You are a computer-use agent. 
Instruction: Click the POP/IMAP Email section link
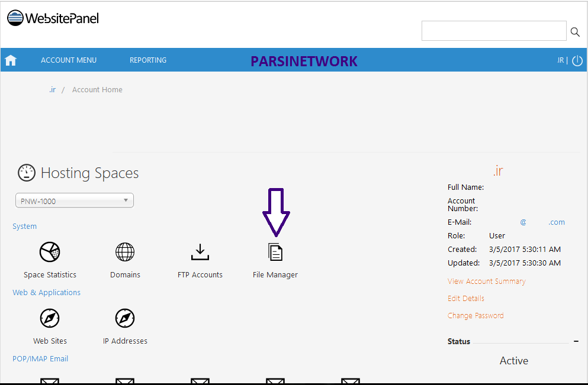tap(40, 359)
